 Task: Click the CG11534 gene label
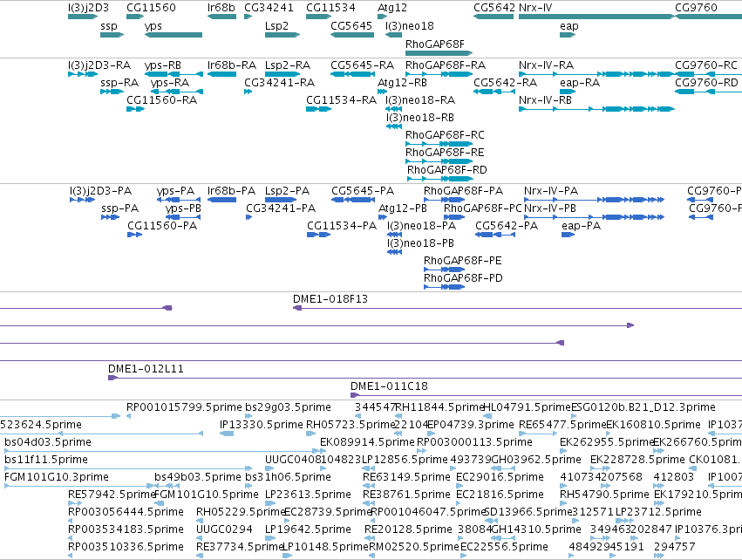click(x=330, y=8)
